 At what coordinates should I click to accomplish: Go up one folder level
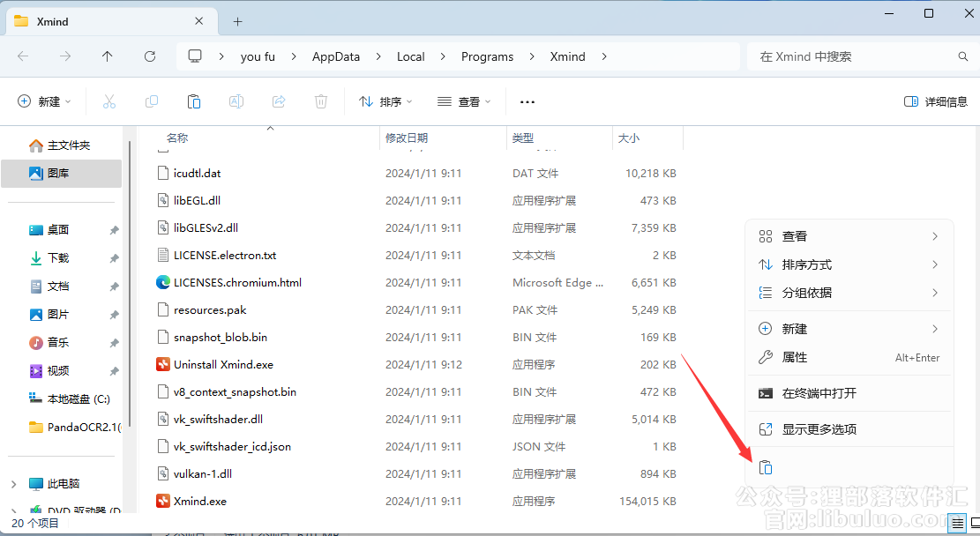[x=108, y=56]
